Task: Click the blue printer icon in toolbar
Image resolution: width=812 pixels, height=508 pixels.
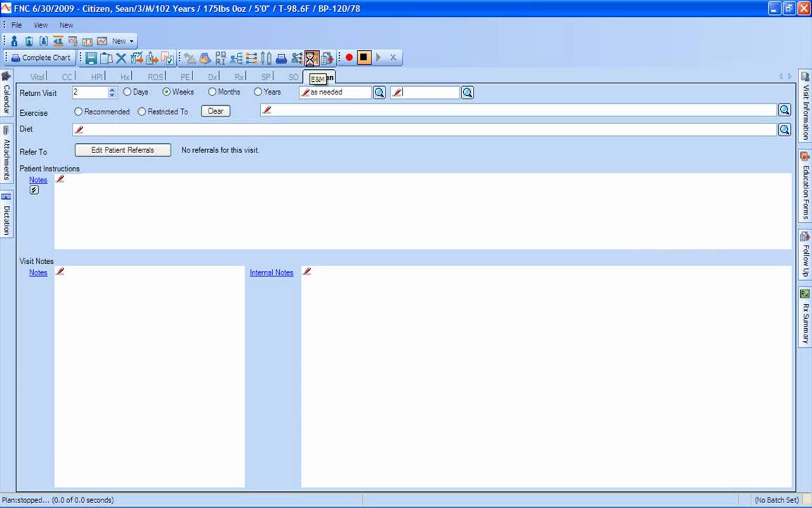Action: (281, 58)
